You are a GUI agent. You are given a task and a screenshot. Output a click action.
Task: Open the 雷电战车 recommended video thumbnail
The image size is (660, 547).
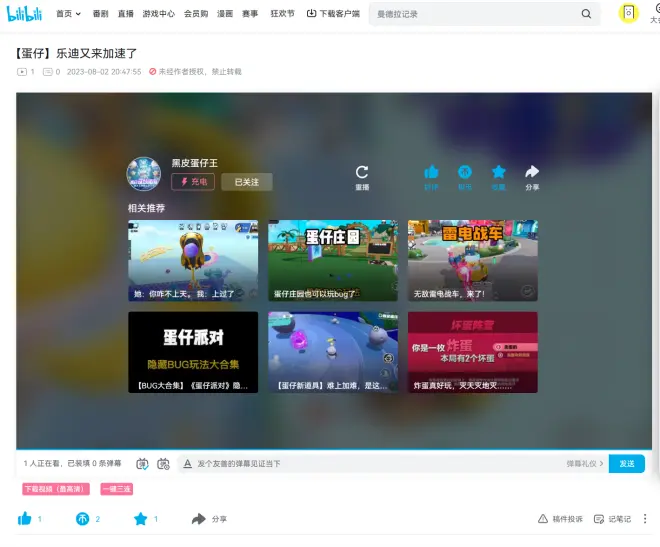tap(472, 260)
